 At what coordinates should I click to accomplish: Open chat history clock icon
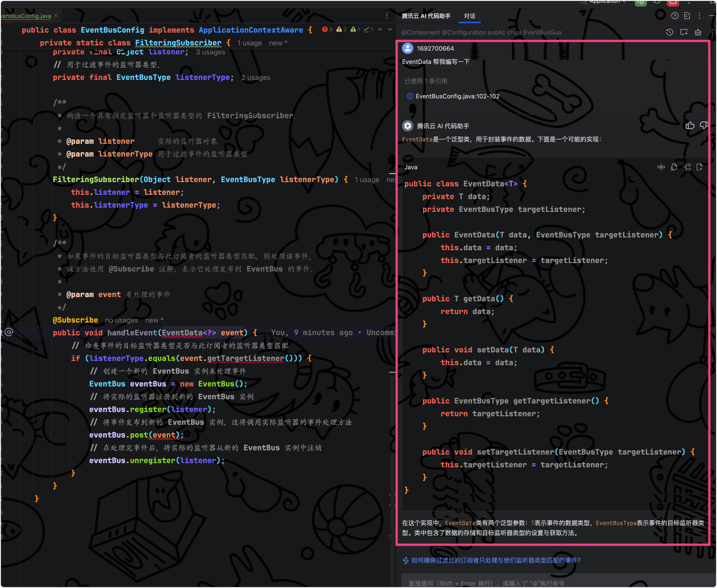pyautogui.click(x=669, y=32)
